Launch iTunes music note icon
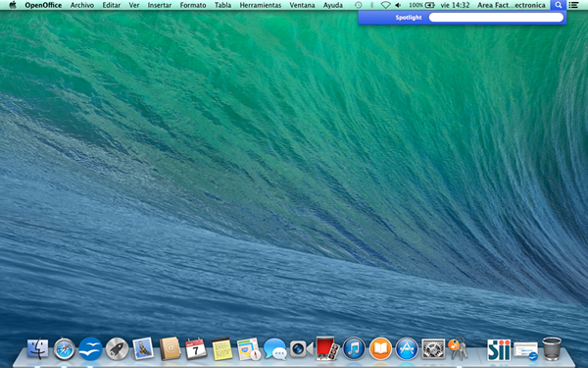 (x=354, y=348)
